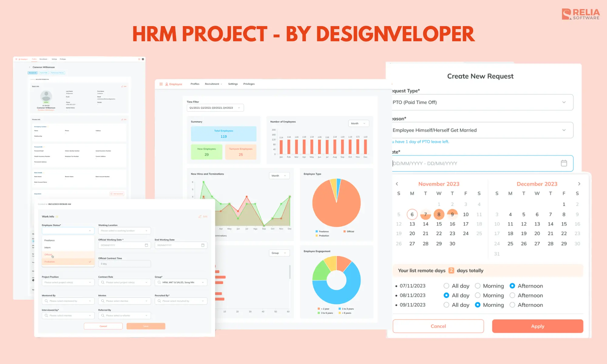Viewport: 607px width, 364px height.
Task: Click search icon in Referred By field
Action: pos(103,315)
